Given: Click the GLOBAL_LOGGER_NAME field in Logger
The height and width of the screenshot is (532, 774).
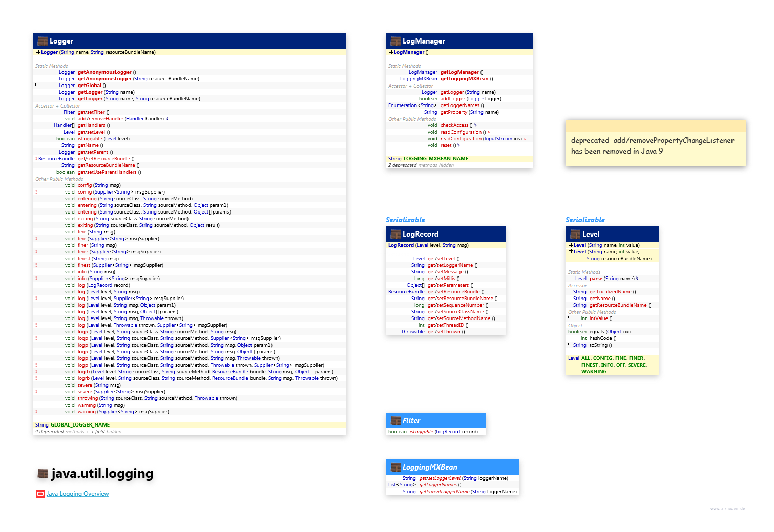Looking at the screenshot, I should [x=80, y=425].
